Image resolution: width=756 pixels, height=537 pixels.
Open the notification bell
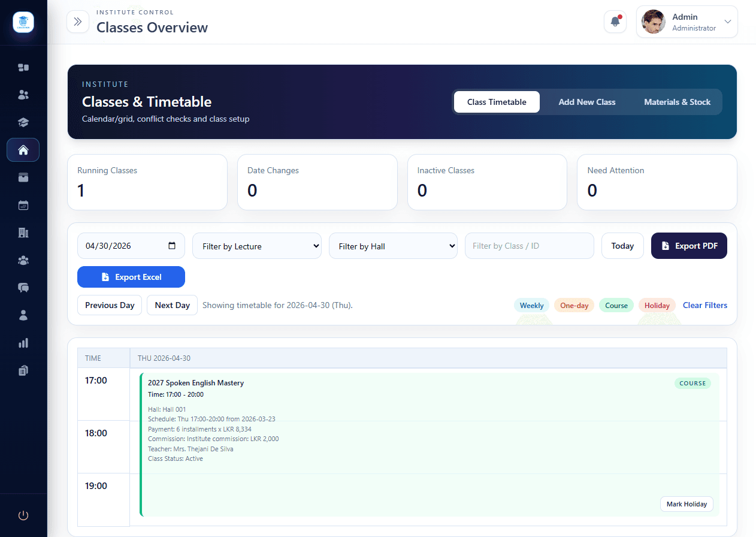click(x=615, y=21)
